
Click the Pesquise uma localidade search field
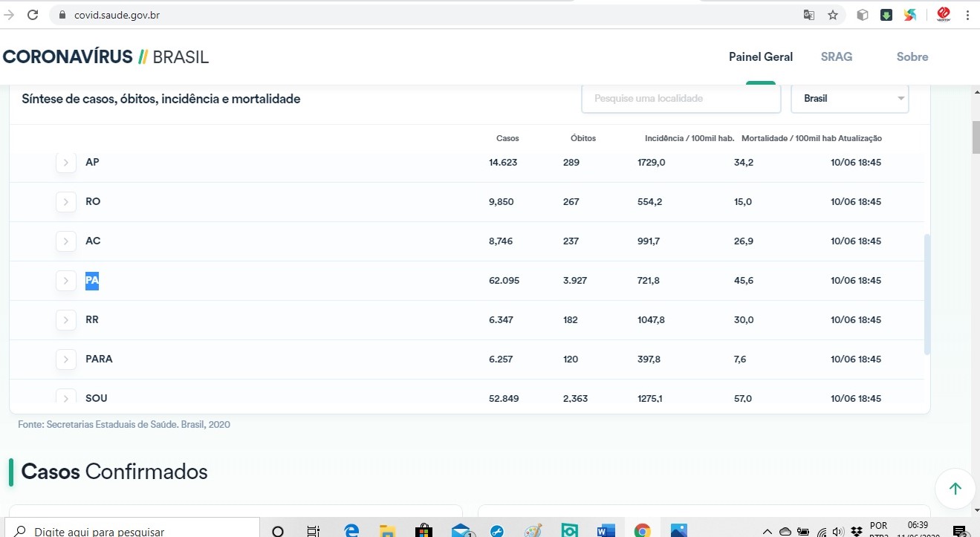tap(681, 99)
